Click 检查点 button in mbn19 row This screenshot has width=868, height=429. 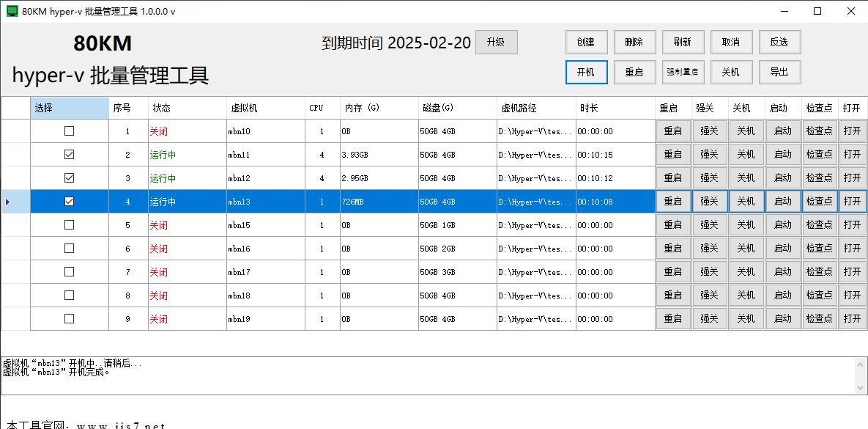tap(820, 319)
